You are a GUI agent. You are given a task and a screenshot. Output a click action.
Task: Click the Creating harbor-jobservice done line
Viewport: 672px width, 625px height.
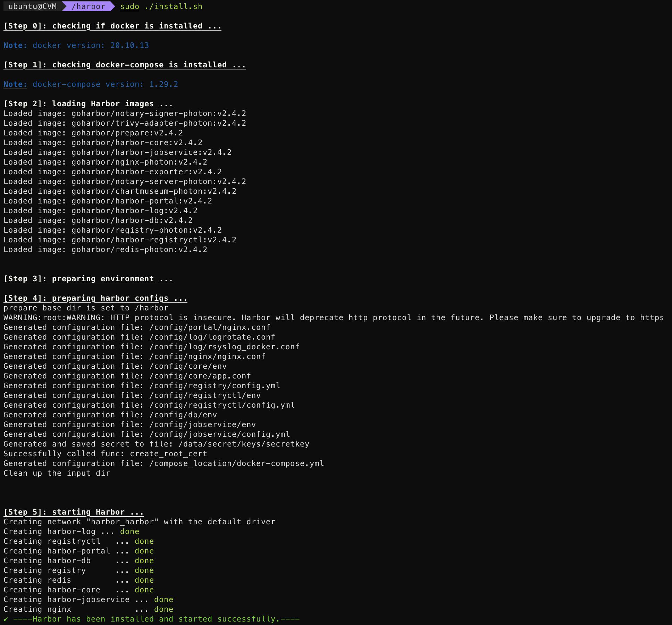(89, 600)
